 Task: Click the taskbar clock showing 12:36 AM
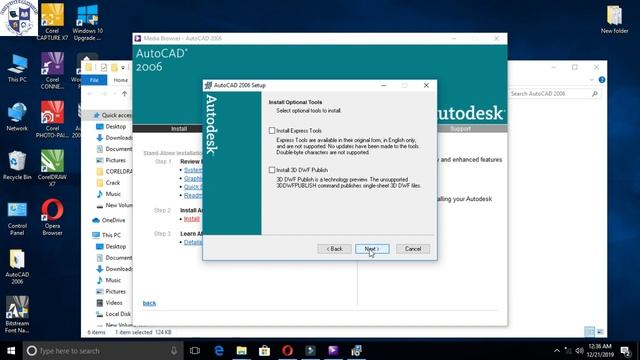click(599, 351)
